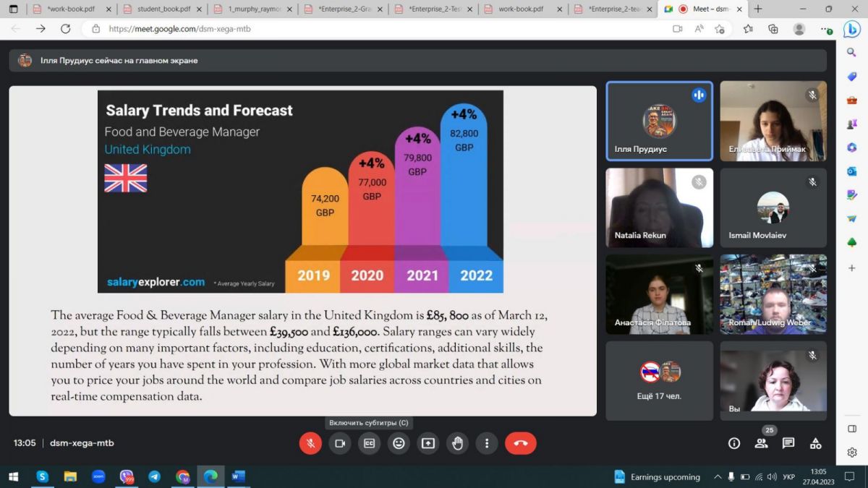
Task: Open the meeting details info icon
Action: coord(734,443)
